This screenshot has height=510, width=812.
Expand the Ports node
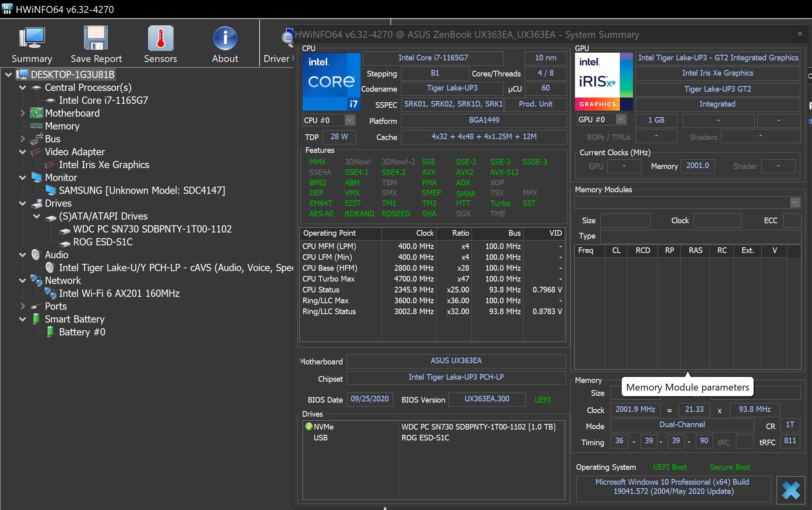pos(23,306)
